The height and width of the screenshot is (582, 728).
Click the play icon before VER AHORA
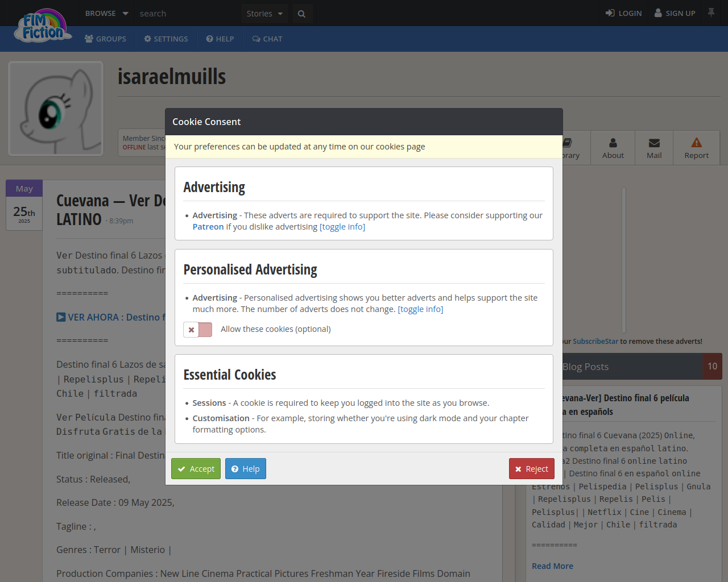click(61, 317)
